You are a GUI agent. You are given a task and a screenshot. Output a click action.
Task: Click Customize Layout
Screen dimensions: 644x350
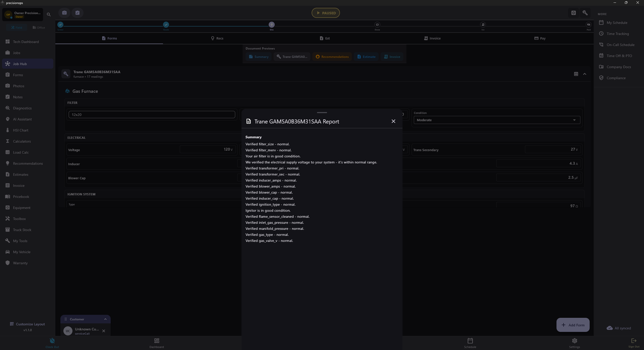(x=27, y=324)
